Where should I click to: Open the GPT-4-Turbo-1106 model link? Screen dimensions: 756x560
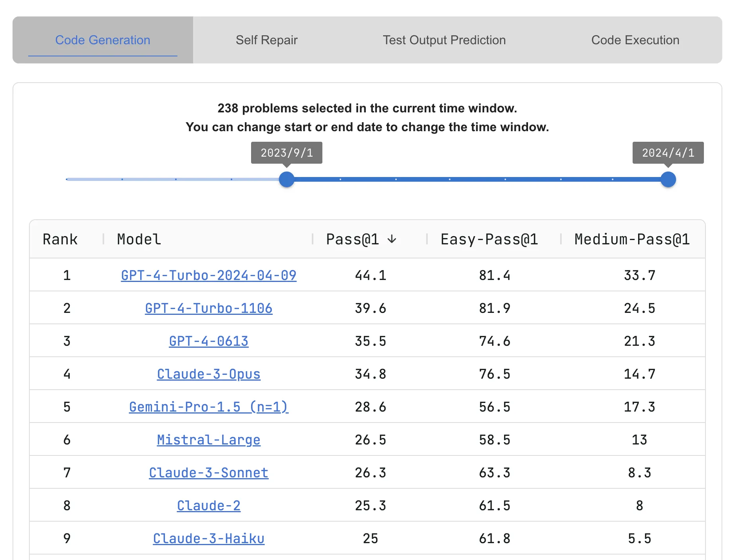point(209,308)
